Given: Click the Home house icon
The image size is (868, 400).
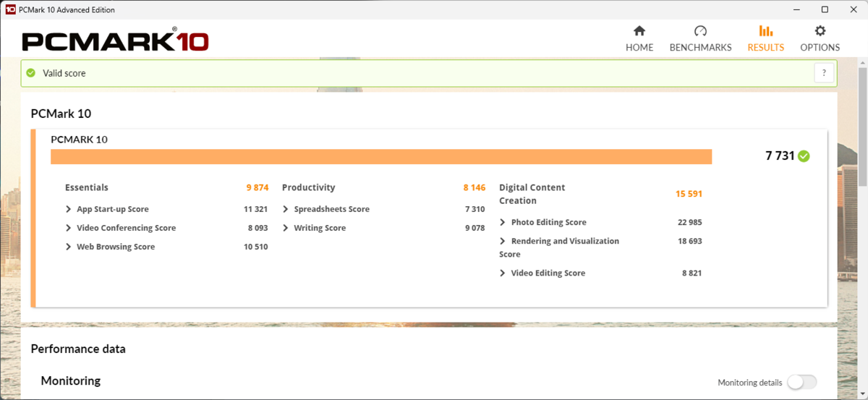Looking at the screenshot, I should (639, 31).
